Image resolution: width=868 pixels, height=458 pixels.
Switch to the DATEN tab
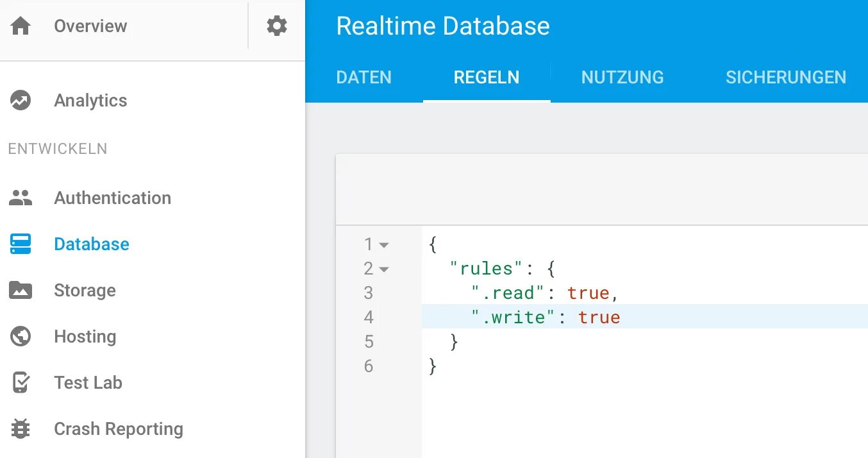[x=363, y=78]
